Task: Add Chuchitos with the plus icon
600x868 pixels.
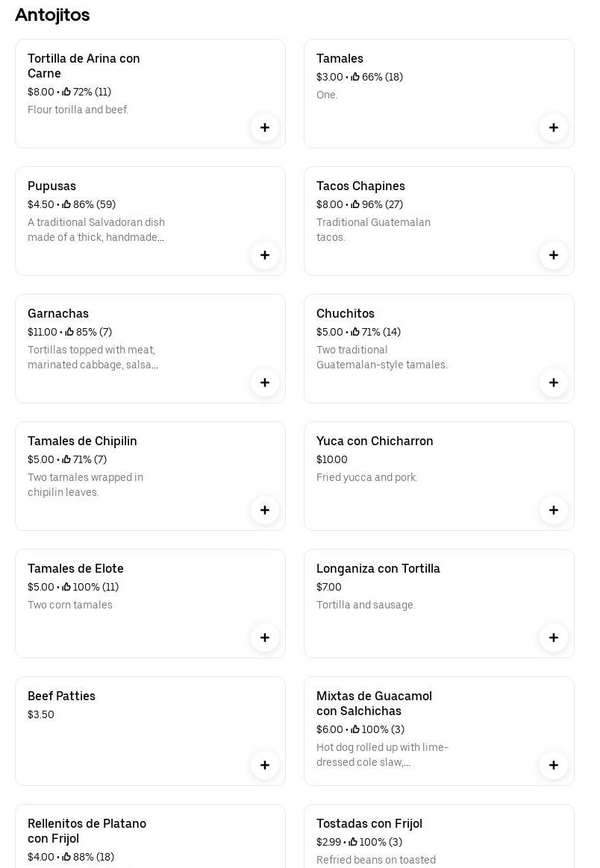Action: click(x=554, y=383)
